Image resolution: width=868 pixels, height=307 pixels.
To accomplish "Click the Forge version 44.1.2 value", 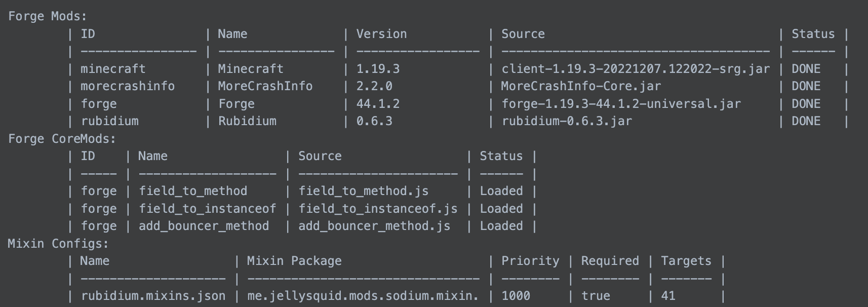I will click(x=378, y=104).
